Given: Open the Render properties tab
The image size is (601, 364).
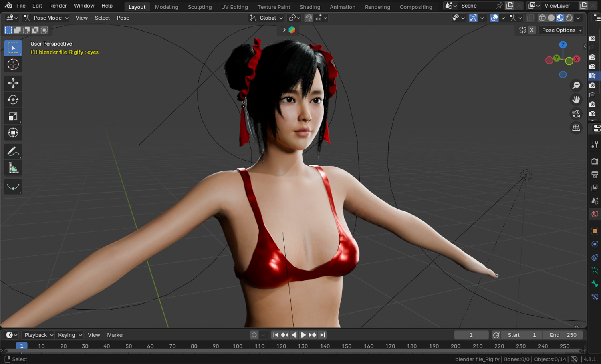Looking at the screenshot, I should pos(595,161).
